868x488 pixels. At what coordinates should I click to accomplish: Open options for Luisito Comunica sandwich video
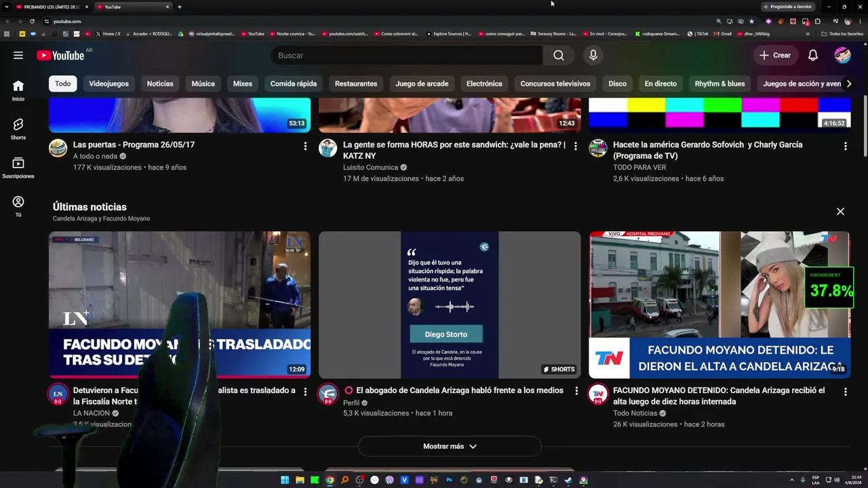[576, 146]
